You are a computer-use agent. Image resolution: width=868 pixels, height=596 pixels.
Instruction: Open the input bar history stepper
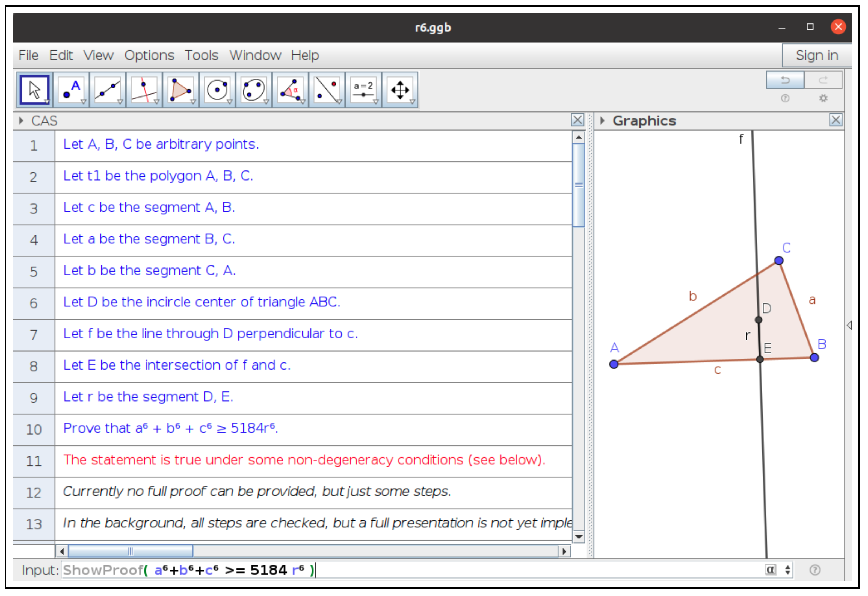[x=788, y=570]
